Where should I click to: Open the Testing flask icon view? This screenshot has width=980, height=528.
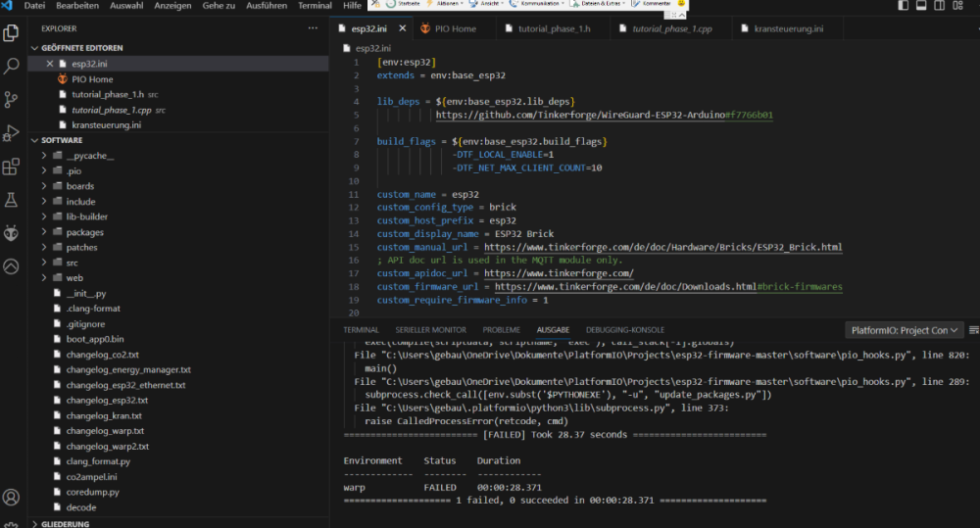12,200
